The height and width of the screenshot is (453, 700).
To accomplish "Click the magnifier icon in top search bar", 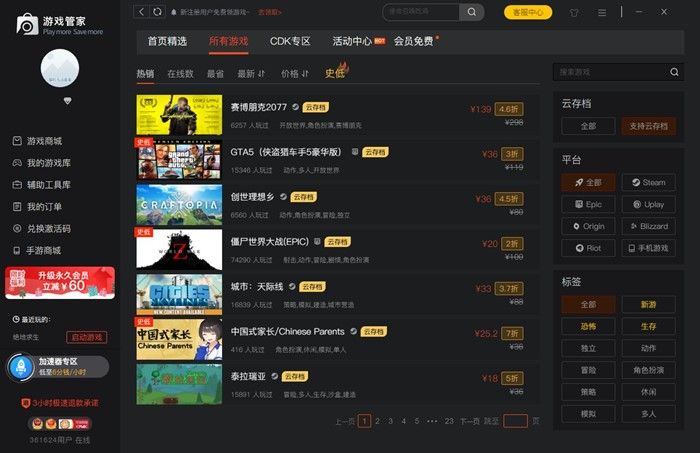I will point(472,12).
